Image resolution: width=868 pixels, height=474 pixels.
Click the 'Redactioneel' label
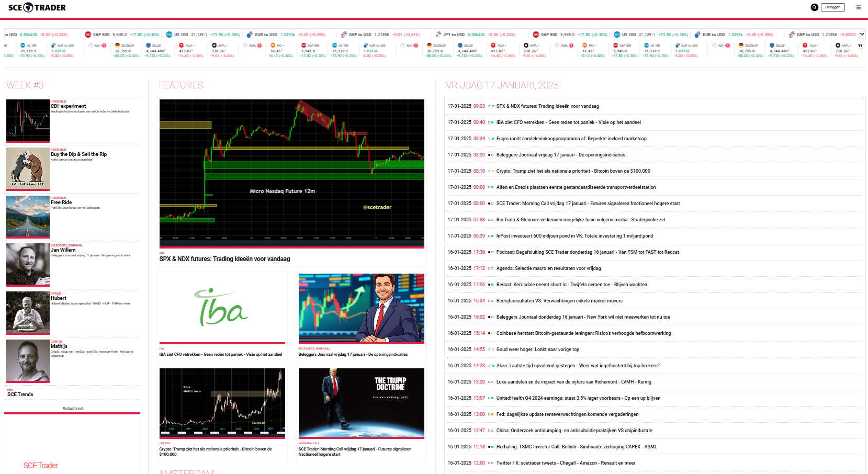(x=73, y=409)
